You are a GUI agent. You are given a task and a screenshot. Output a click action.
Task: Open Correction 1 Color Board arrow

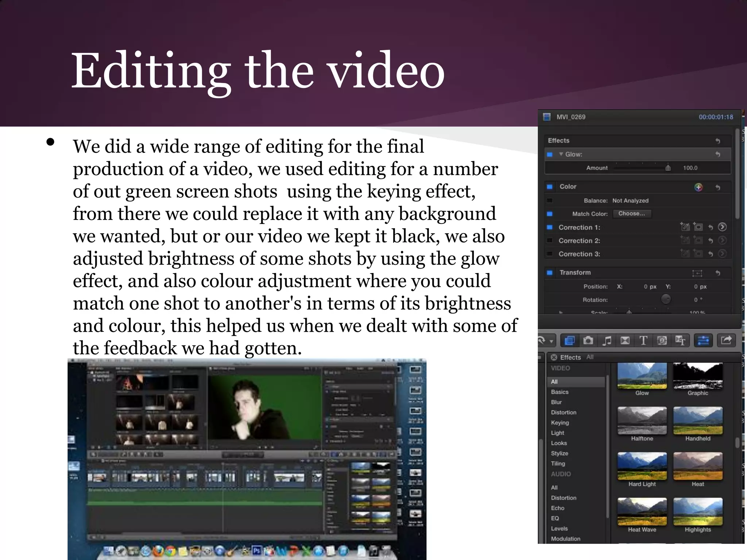722,227
